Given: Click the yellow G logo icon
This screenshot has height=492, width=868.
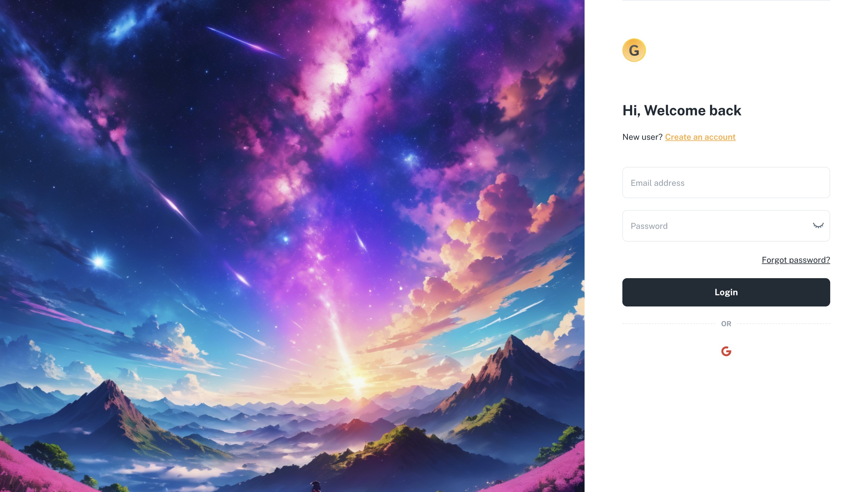Looking at the screenshot, I should point(634,50).
